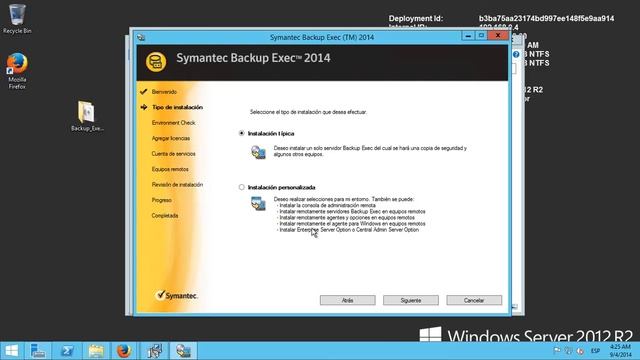This screenshot has width=640, height=360.
Task: Click the Cancelar button
Action: click(x=474, y=300)
